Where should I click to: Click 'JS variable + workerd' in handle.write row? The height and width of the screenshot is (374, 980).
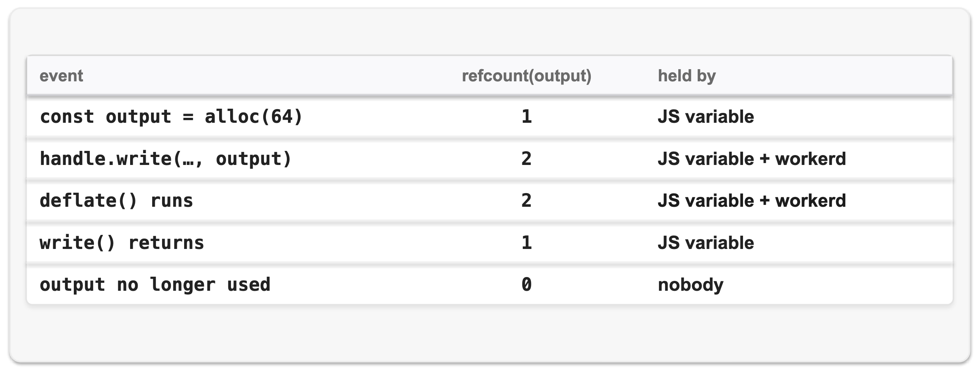[x=752, y=159]
